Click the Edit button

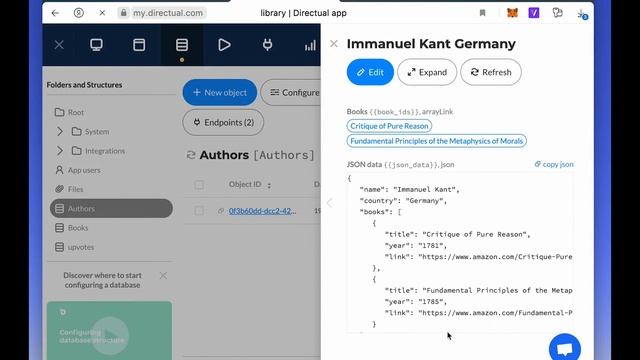[x=370, y=72]
